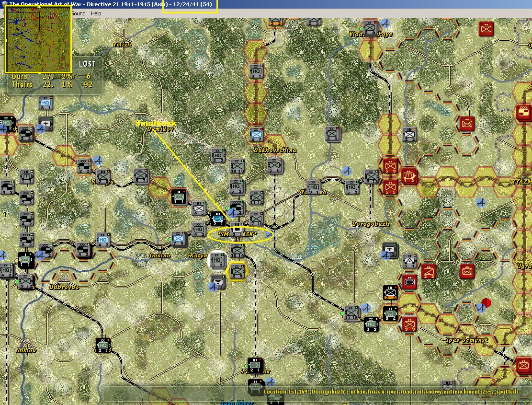Click the overview minimap

click(38, 39)
